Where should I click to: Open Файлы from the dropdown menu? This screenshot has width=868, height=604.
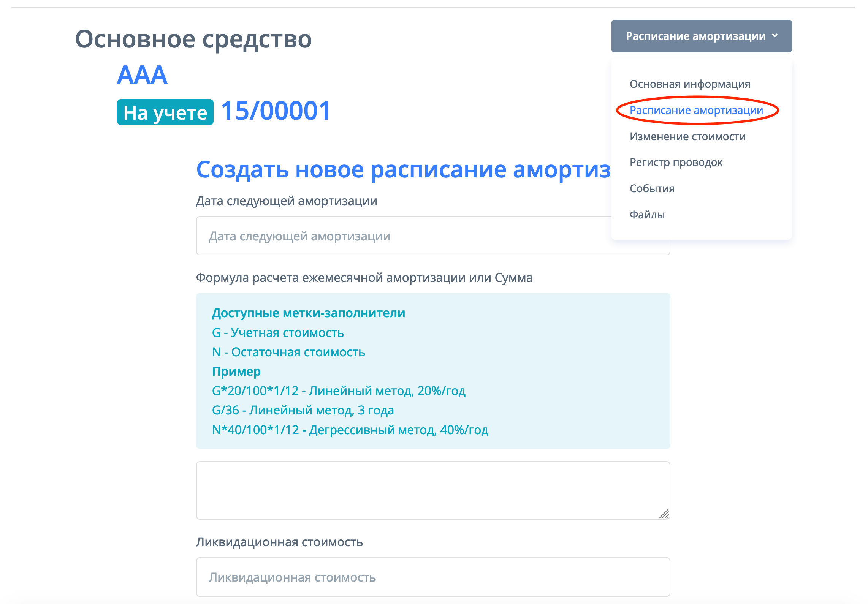[x=647, y=215]
